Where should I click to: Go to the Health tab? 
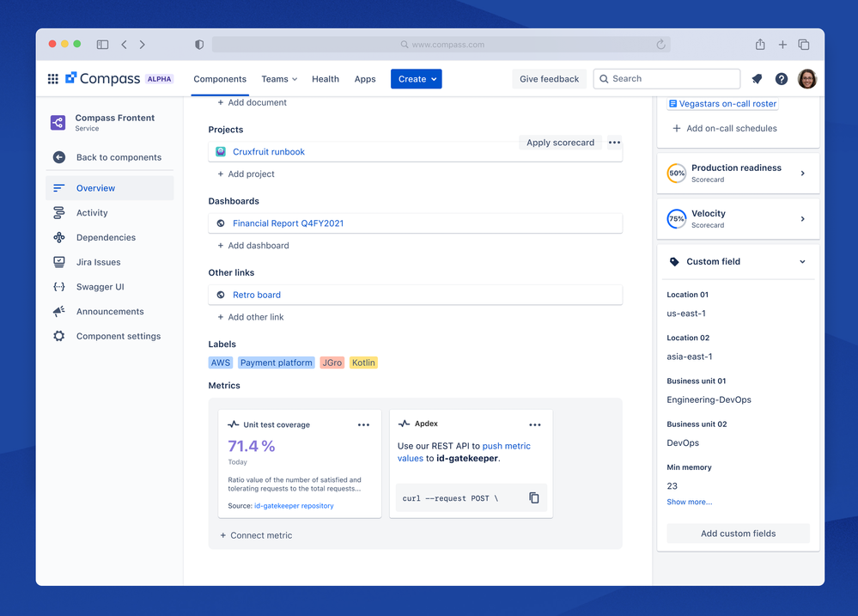(326, 79)
